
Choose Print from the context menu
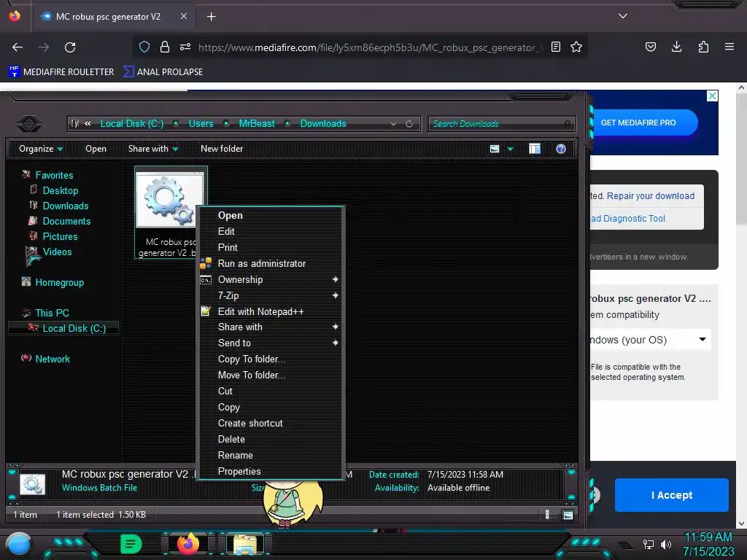(x=271, y=248)
